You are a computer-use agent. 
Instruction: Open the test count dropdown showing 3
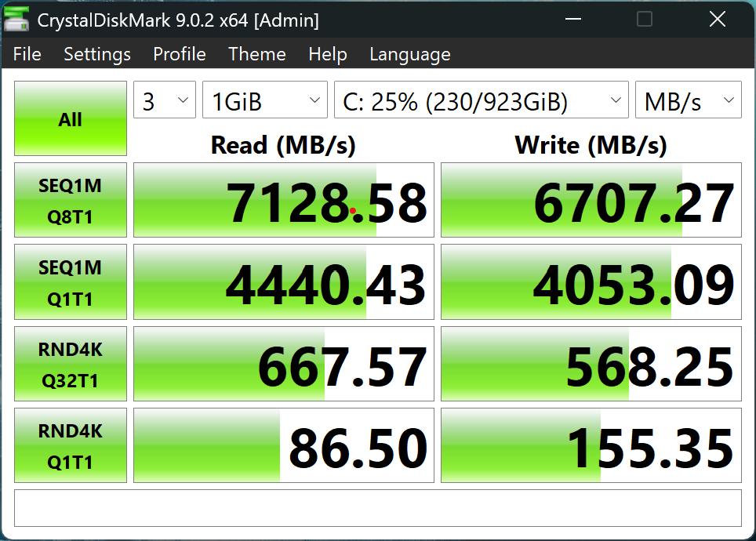coord(165,101)
